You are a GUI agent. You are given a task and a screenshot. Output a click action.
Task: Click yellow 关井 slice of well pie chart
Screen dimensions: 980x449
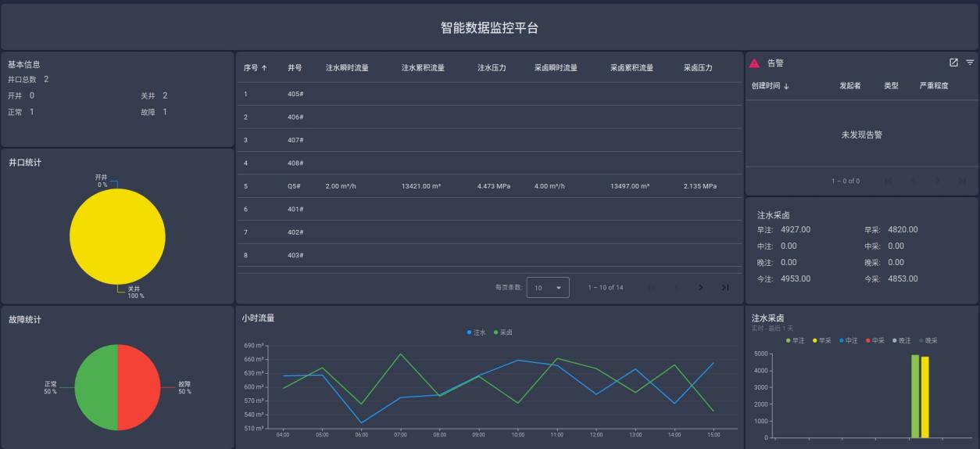[117, 236]
